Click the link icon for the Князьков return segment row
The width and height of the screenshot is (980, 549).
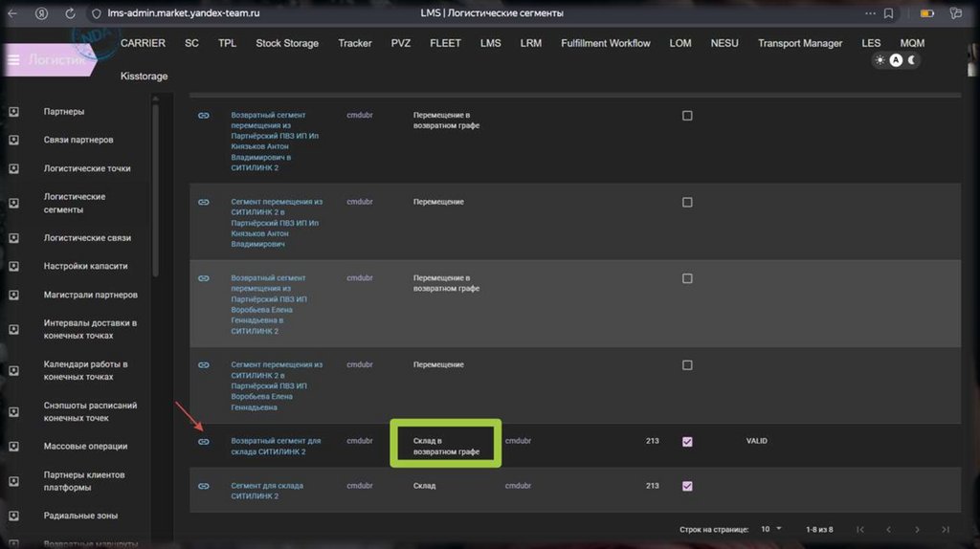204,116
